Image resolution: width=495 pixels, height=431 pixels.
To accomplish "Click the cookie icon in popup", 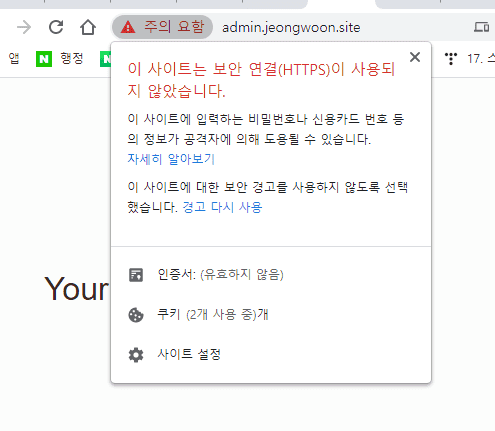I will (x=136, y=315).
